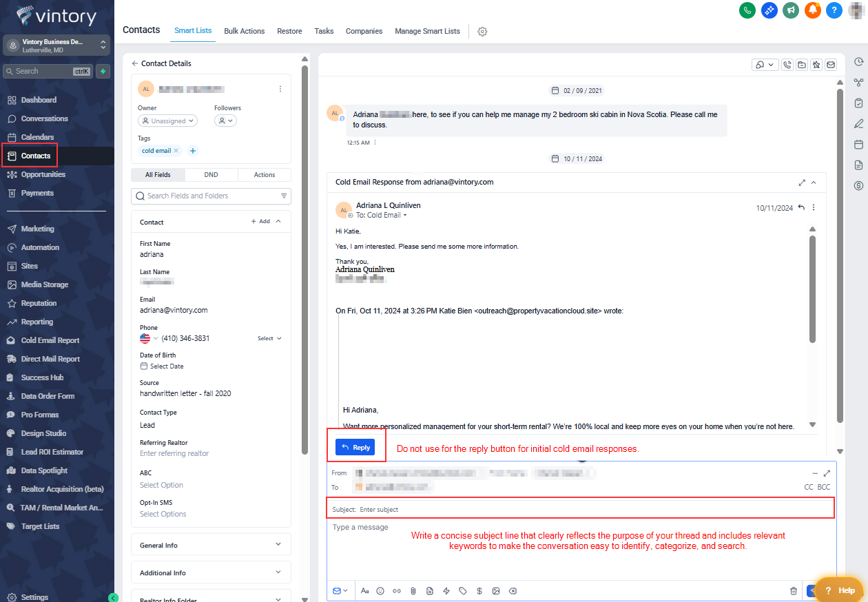Open the Owner Unassigned dropdown
The width and height of the screenshot is (868, 602).
[x=168, y=121]
